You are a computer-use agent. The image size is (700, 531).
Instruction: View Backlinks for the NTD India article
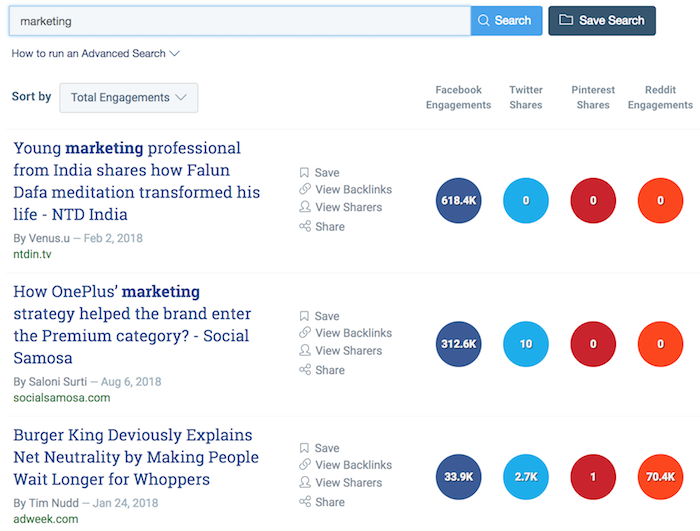[346, 190]
